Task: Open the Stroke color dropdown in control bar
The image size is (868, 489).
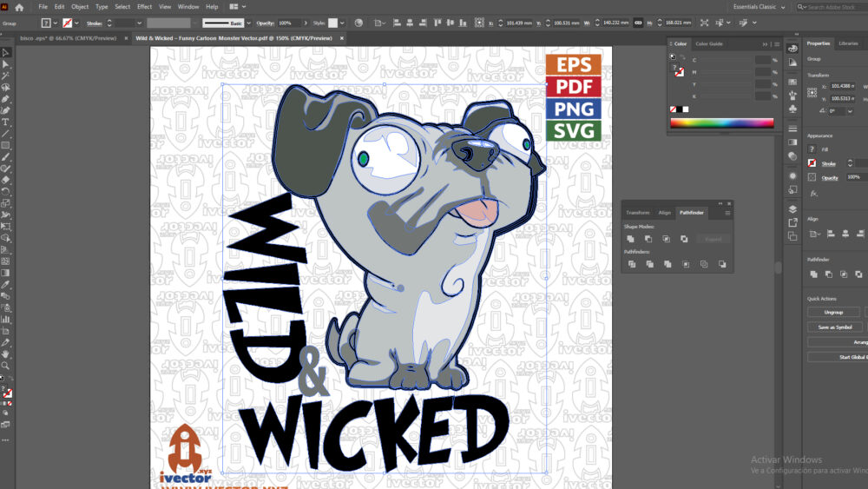Action: (x=76, y=23)
